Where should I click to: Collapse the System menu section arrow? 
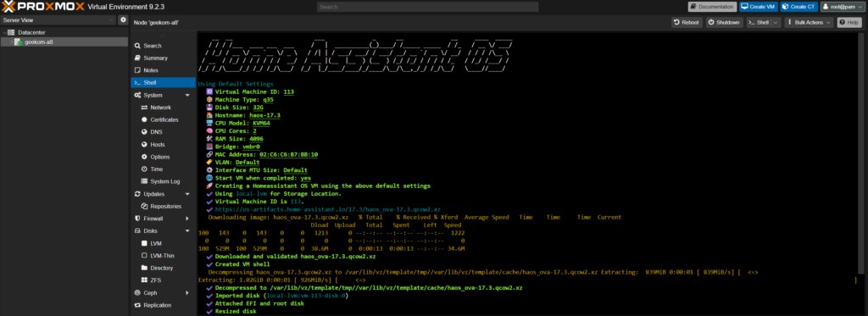coord(187,95)
